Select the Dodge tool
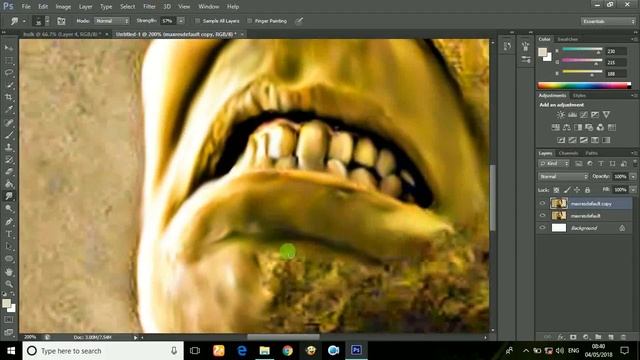Viewport: 640px width, 360px height. pyautogui.click(x=9, y=209)
